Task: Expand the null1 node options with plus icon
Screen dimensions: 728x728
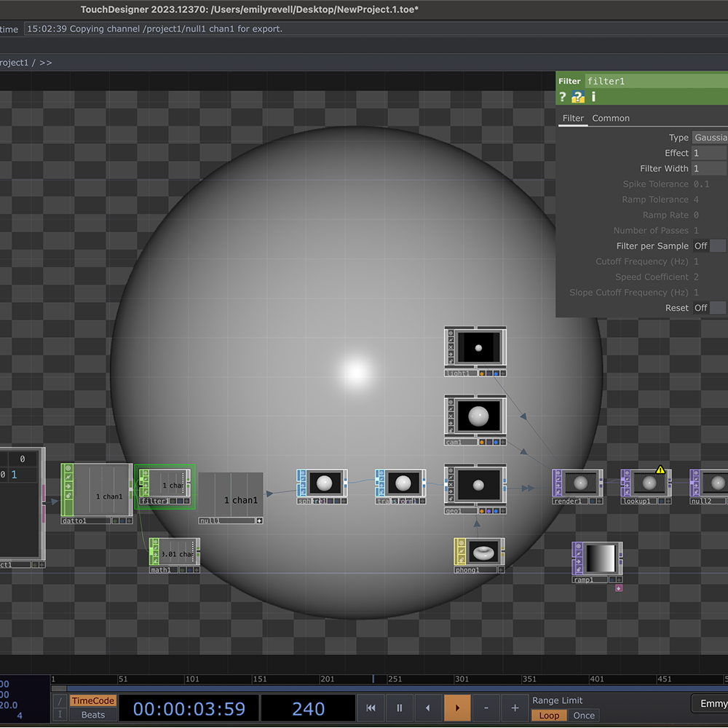Action: coord(259,521)
